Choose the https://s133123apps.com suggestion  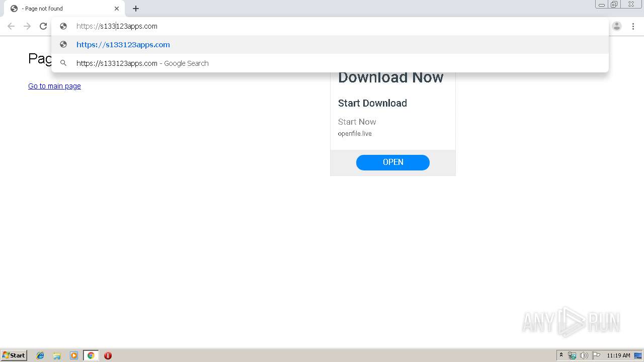330,45
